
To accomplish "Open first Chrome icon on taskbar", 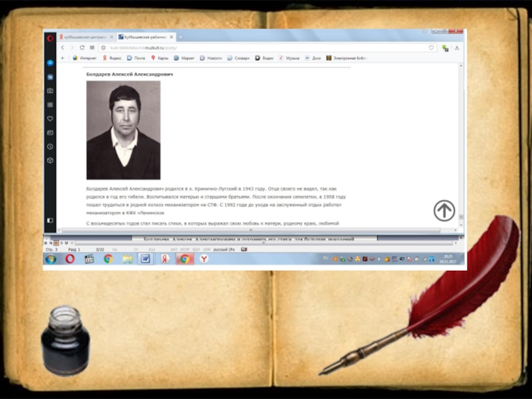I will pos(108,259).
